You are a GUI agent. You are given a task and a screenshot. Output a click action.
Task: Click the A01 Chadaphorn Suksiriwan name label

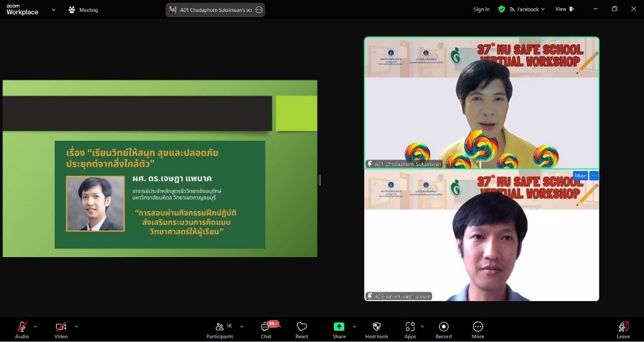(x=404, y=164)
